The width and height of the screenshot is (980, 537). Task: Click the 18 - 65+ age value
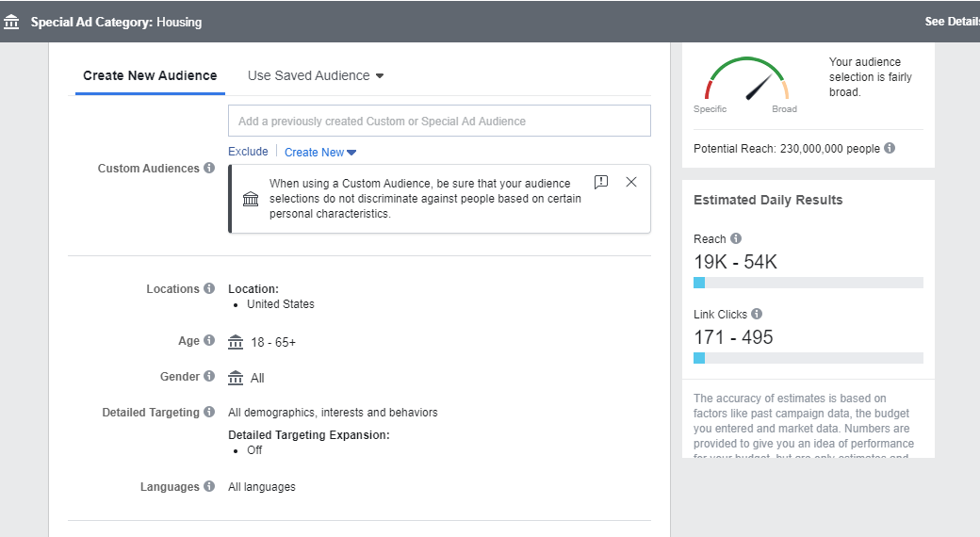click(x=273, y=342)
